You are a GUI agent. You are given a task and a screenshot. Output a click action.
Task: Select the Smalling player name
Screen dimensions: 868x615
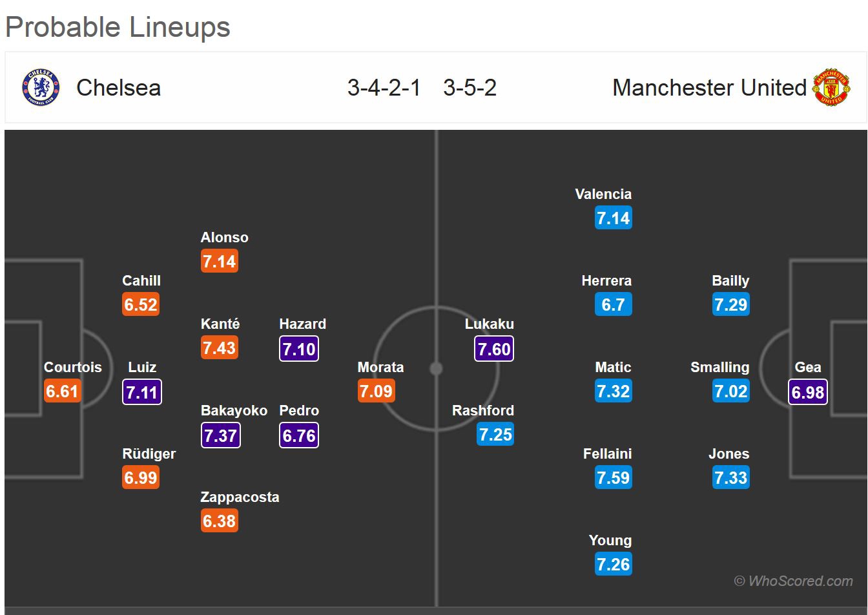719,367
